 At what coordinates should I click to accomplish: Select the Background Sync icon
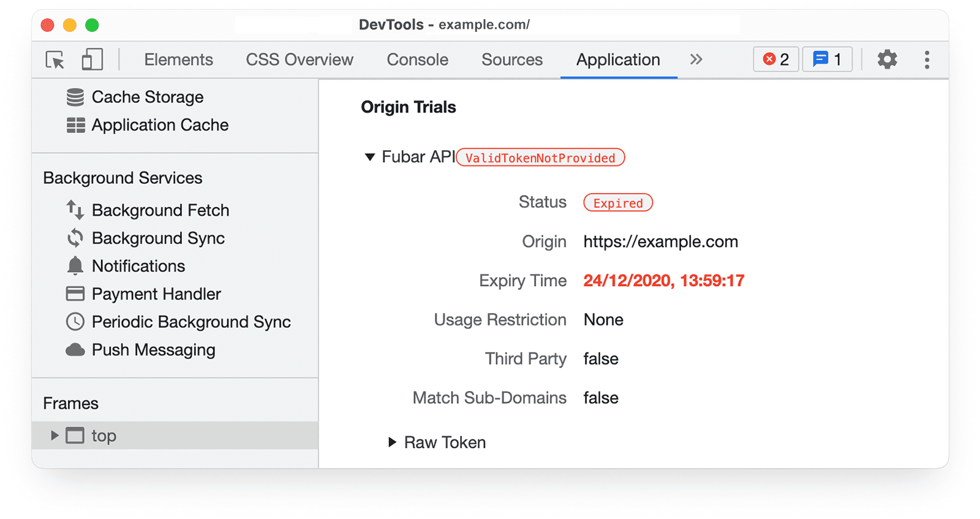click(75, 238)
